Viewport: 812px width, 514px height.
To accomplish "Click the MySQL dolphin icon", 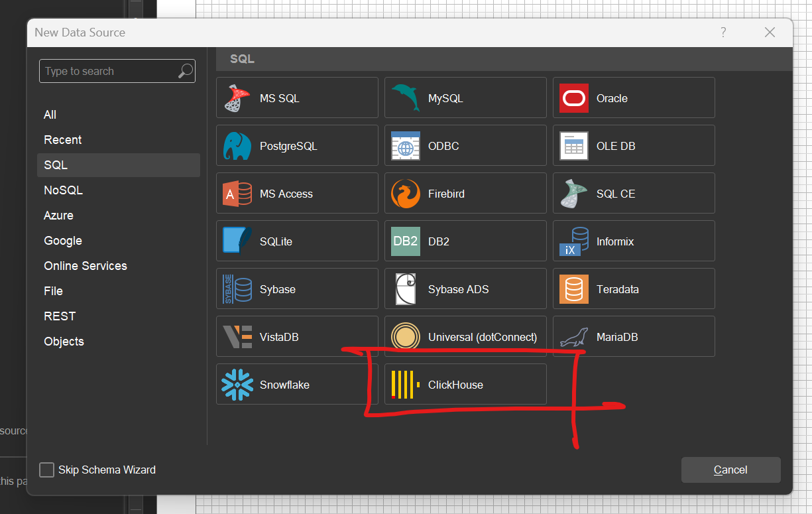I will tap(405, 97).
